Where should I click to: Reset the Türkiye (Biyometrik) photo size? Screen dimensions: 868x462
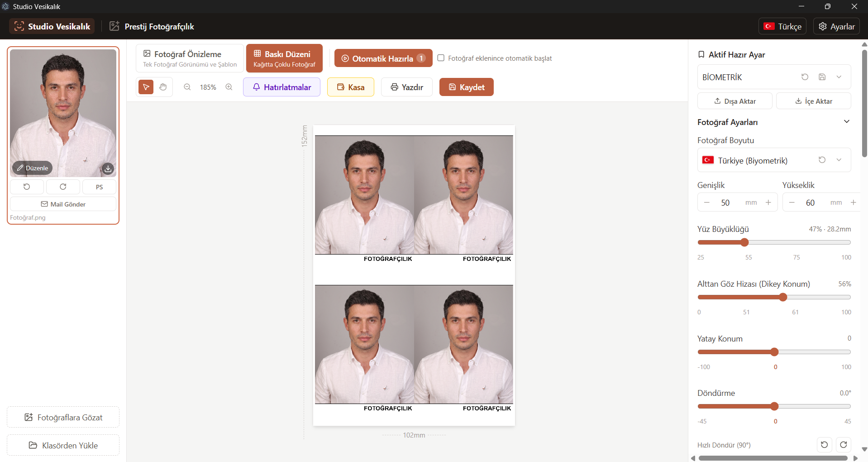tap(822, 160)
